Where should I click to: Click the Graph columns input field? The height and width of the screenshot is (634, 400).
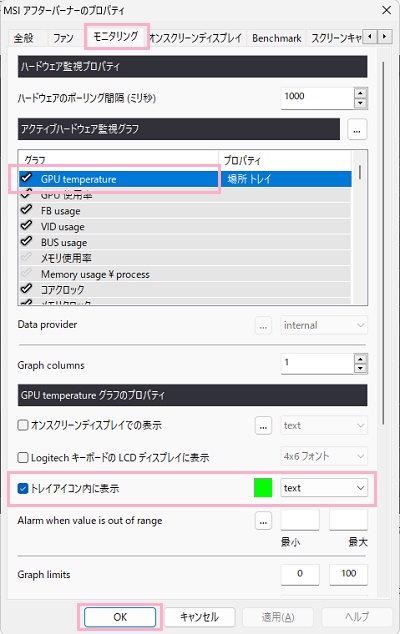click(x=317, y=363)
